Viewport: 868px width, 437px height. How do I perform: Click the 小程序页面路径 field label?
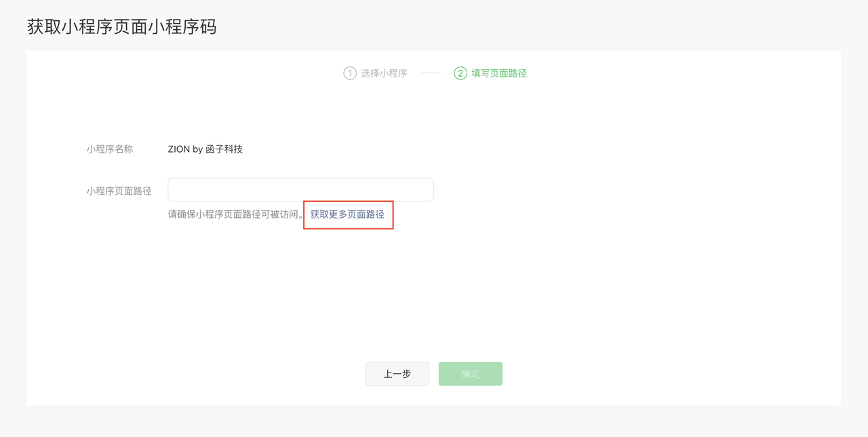click(119, 191)
